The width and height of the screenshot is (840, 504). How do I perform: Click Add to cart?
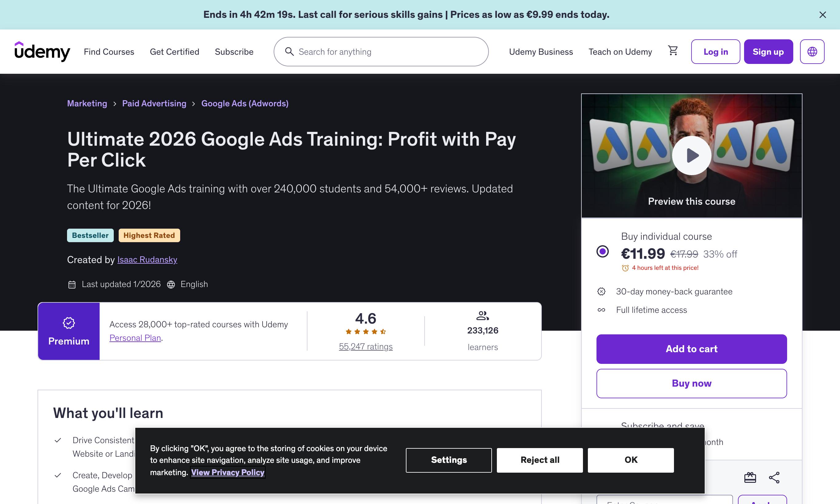(x=691, y=349)
